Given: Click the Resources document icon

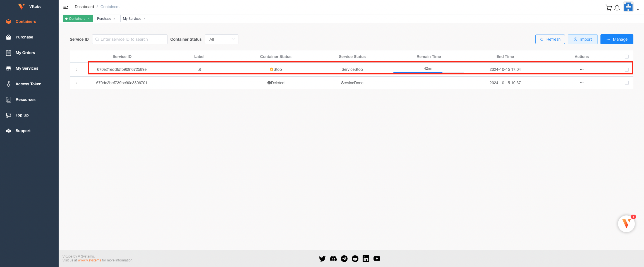Looking at the screenshot, I should pyautogui.click(x=9, y=99).
